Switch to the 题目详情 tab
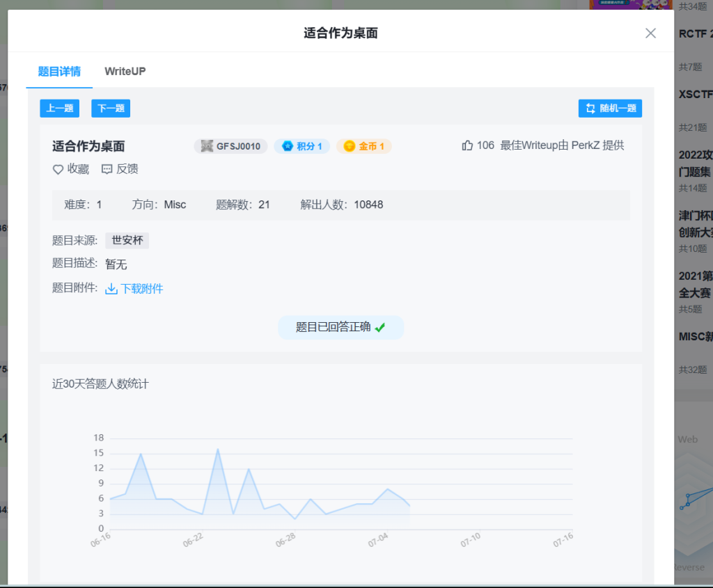 click(x=59, y=71)
